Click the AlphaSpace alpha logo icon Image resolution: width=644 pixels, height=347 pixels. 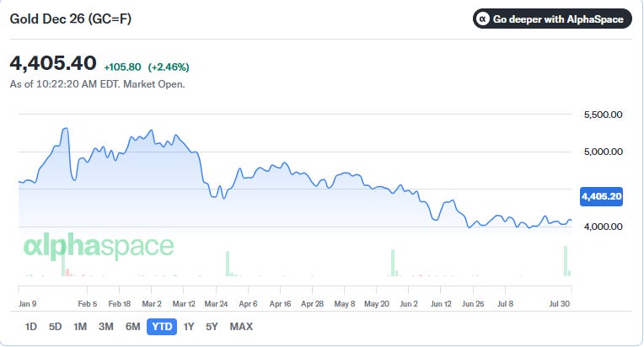coord(483,19)
